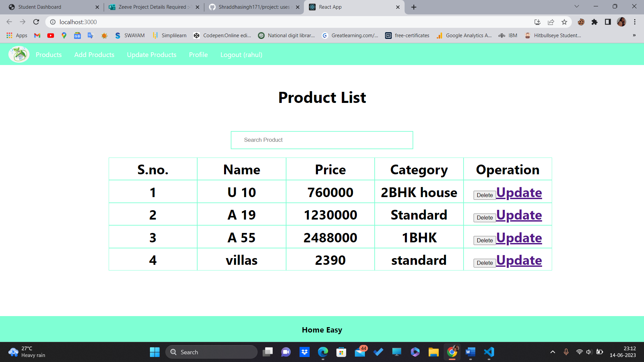Select Profile in the navigation bar
Screen dimensions: 644x362
pos(198,55)
